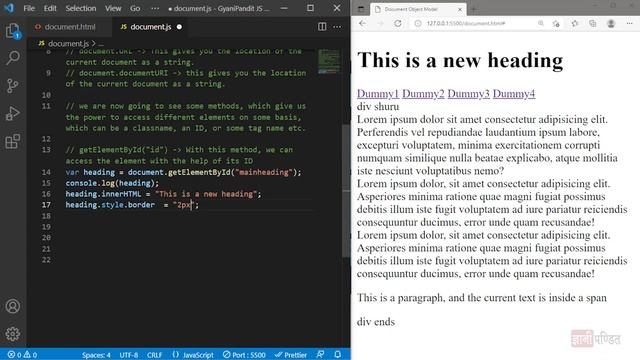Open the Edit menu
This screenshot has height=360, width=640.
click(x=50, y=8)
